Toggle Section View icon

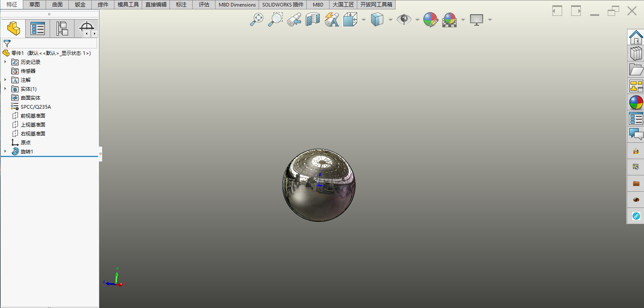pos(313,19)
